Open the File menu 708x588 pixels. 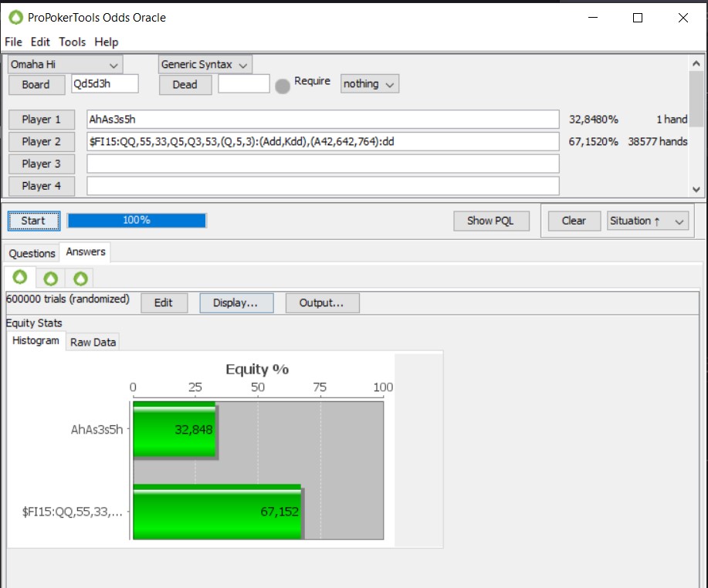tap(13, 42)
